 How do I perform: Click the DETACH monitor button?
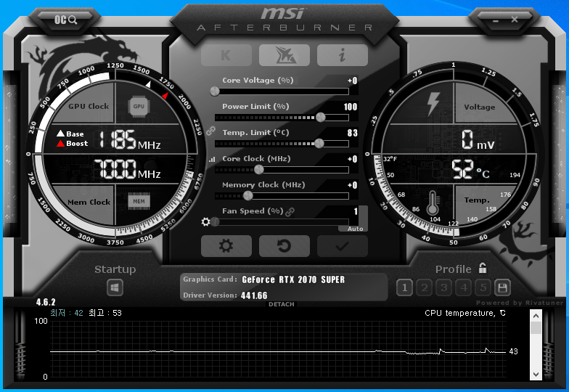pyautogui.click(x=282, y=304)
